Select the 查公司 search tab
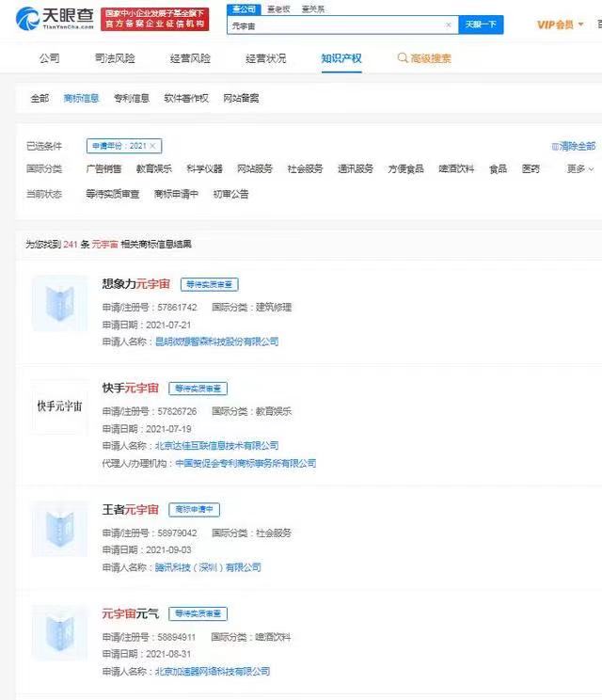 [x=244, y=8]
